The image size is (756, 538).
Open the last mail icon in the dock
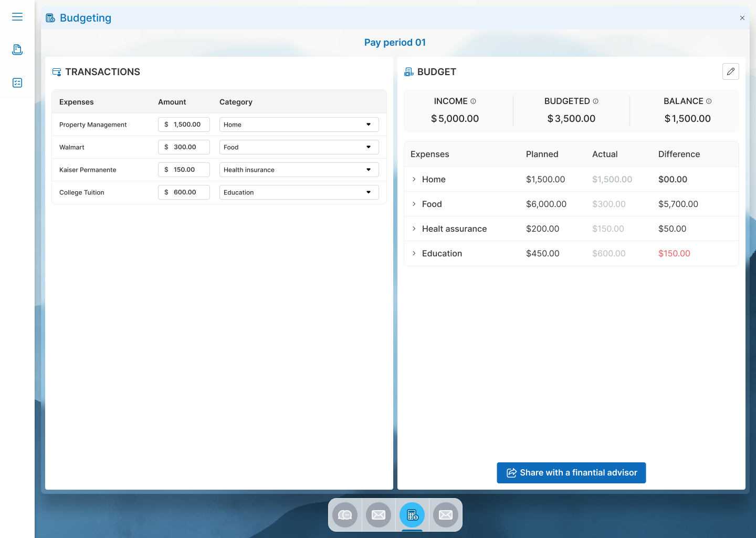point(446,515)
